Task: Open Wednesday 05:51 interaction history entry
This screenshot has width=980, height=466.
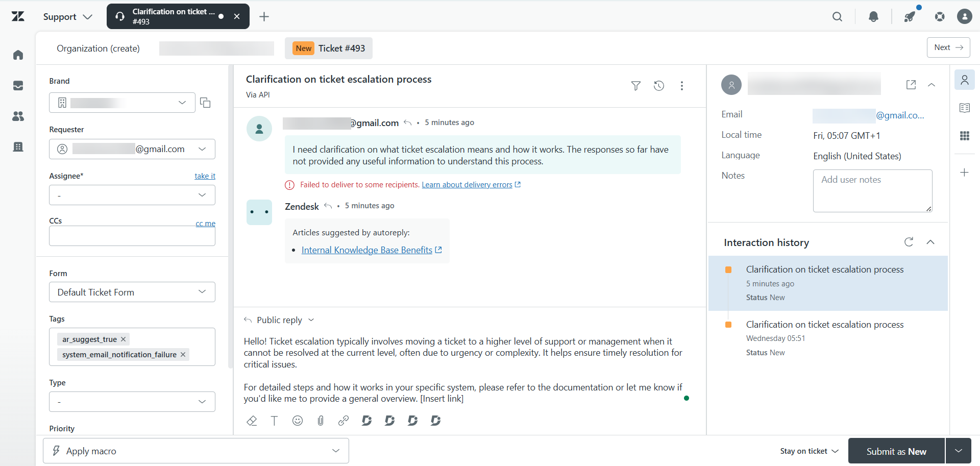Action: click(x=828, y=338)
